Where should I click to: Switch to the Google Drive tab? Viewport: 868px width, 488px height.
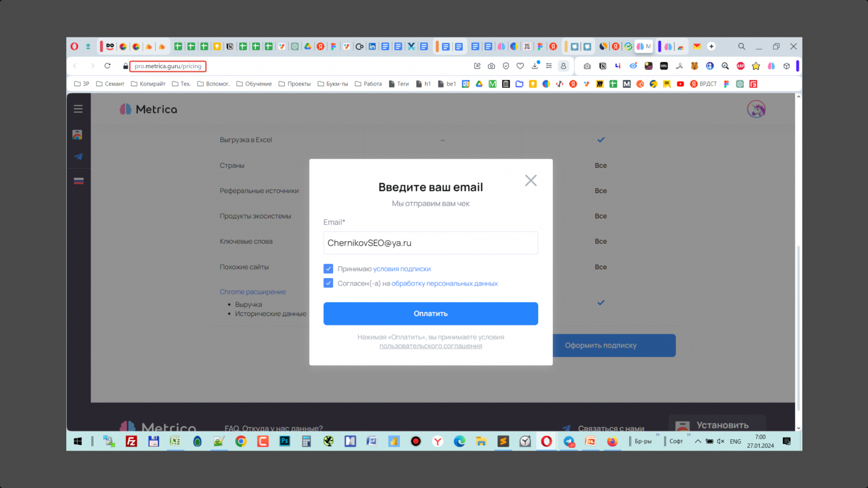click(308, 47)
